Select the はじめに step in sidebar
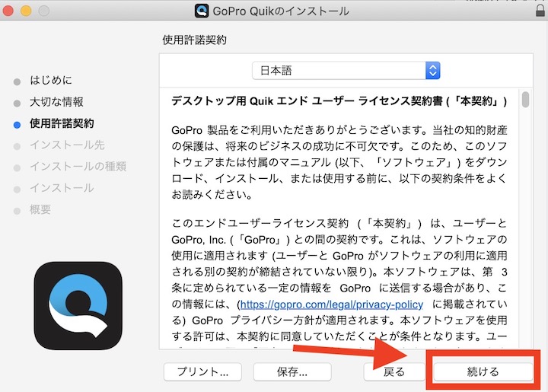Image resolution: width=548 pixels, height=392 pixels. tap(51, 80)
